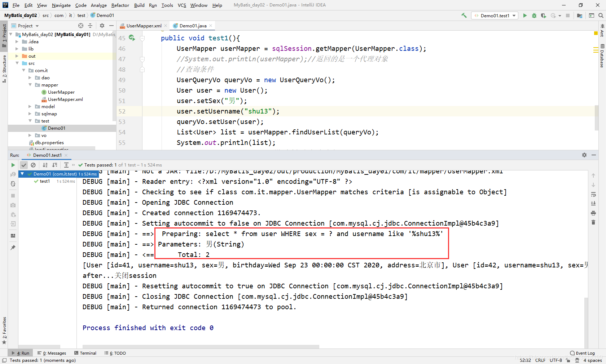Click Sort by Duration icon in test toolbar

pos(55,165)
